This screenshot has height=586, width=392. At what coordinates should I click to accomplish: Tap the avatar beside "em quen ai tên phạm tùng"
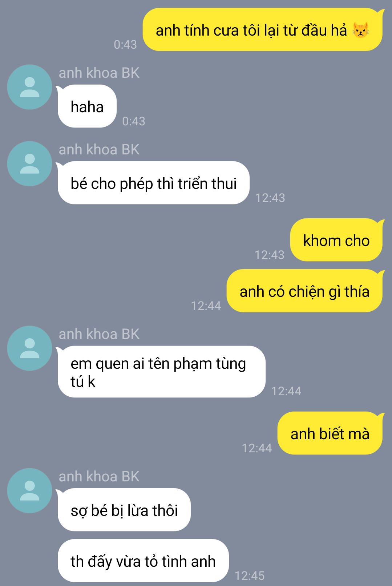click(x=30, y=348)
